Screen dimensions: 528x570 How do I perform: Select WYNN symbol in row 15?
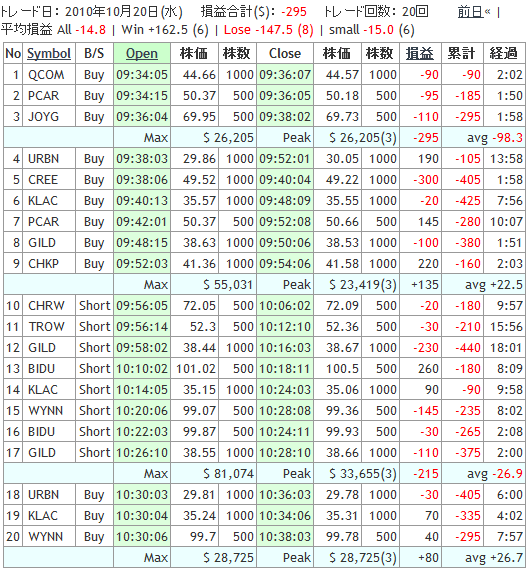(45, 411)
